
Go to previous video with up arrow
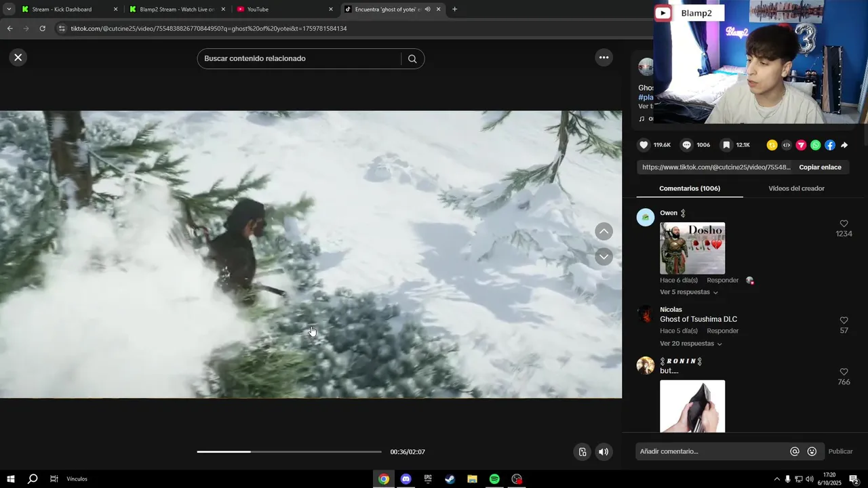604,231
